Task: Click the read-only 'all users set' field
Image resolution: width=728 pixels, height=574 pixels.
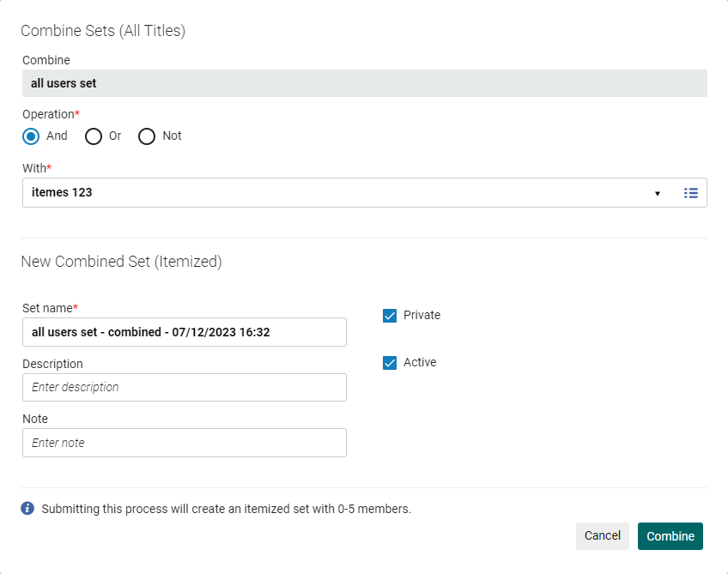Action: (x=364, y=83)
